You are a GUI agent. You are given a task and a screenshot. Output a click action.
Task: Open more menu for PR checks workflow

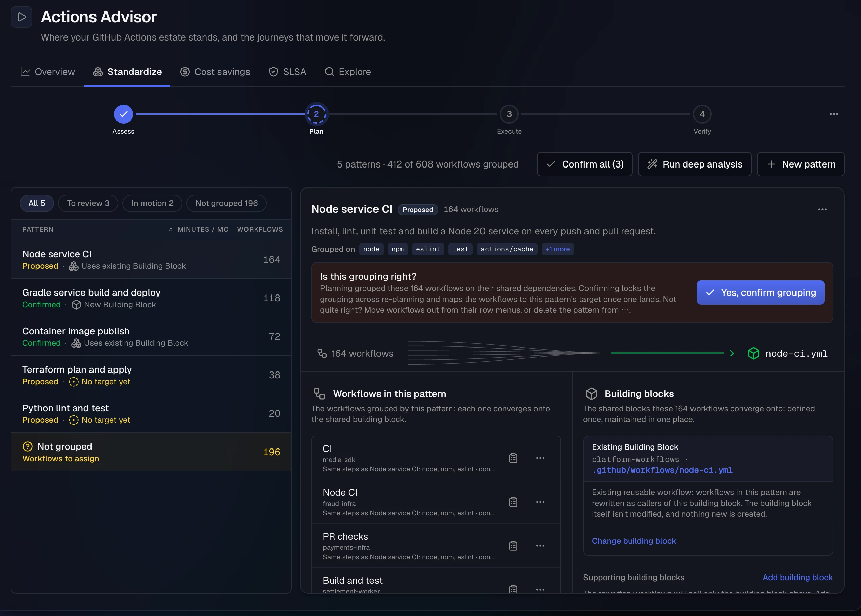(540, 546)
